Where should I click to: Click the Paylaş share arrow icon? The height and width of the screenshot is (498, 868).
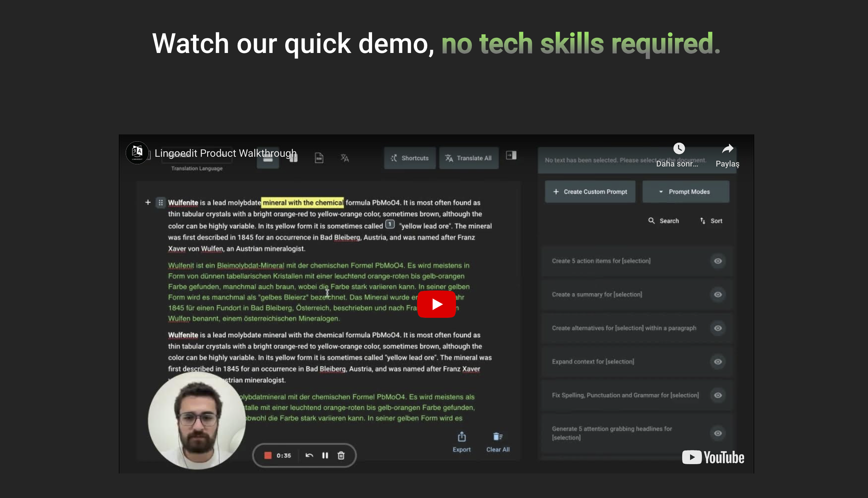tap(728, 148)
